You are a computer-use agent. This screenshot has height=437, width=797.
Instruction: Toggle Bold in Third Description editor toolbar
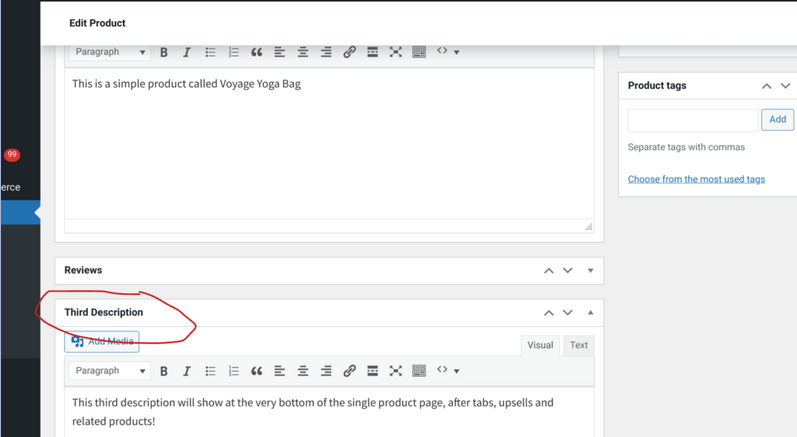pos(164,371)
